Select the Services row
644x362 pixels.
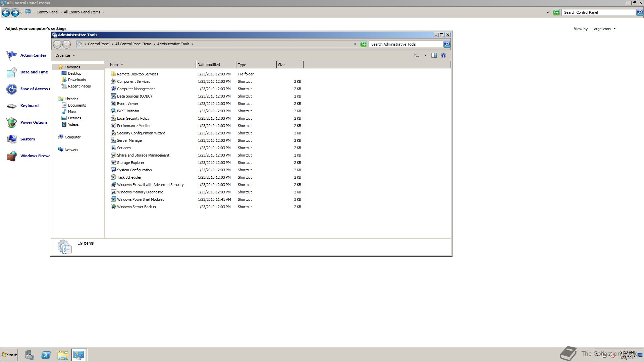[206, 148]
